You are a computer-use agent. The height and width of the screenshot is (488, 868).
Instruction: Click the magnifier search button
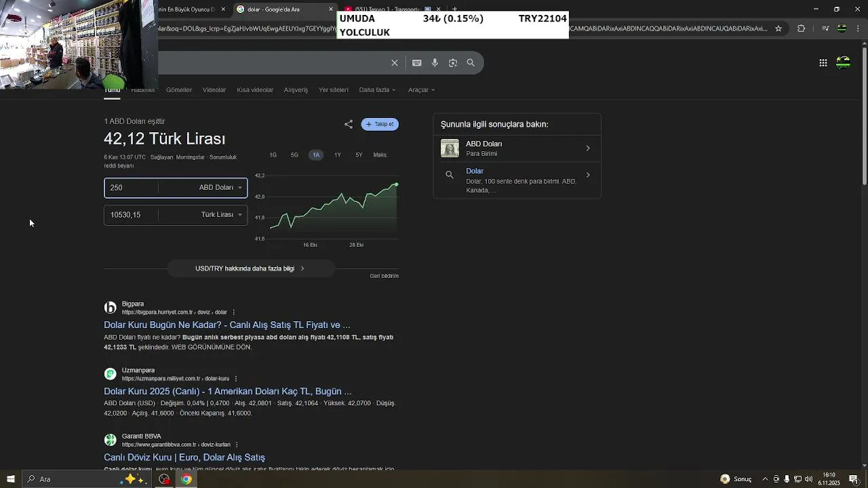pos(471,63)
